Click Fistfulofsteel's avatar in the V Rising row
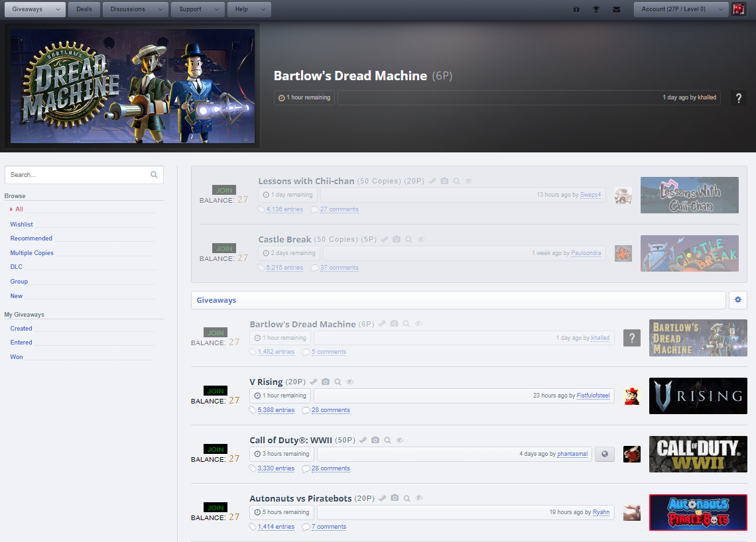Viewport: 756px width, 542px height. click(x=631, y=396)
